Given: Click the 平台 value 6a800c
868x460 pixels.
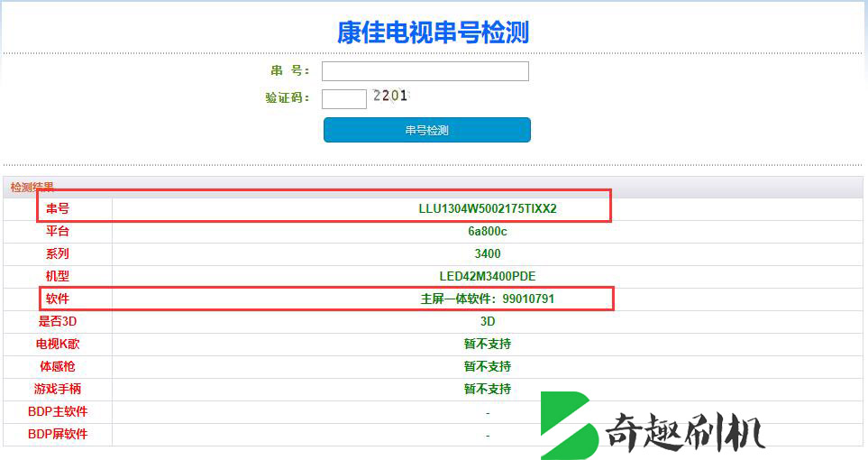Looking at the screenshot, I should 487,231.
